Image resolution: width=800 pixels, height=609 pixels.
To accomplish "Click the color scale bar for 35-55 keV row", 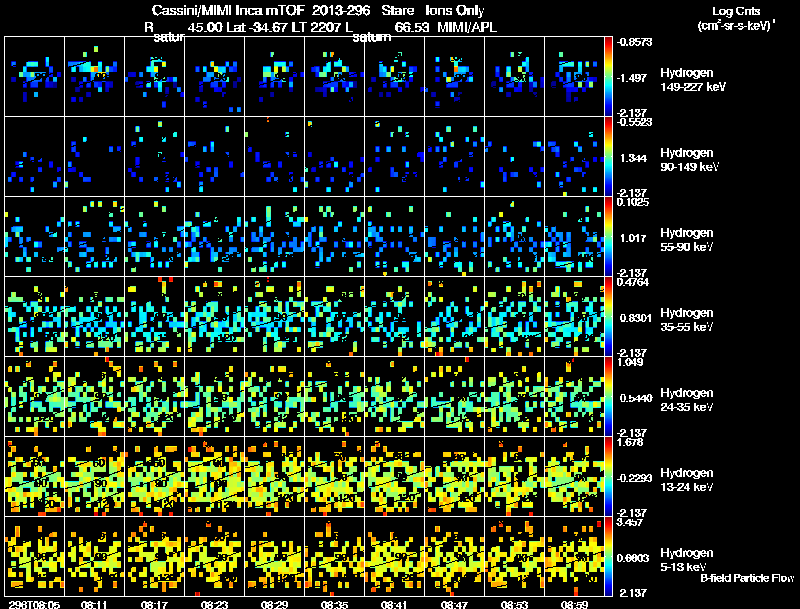I will tap(608, 317).
